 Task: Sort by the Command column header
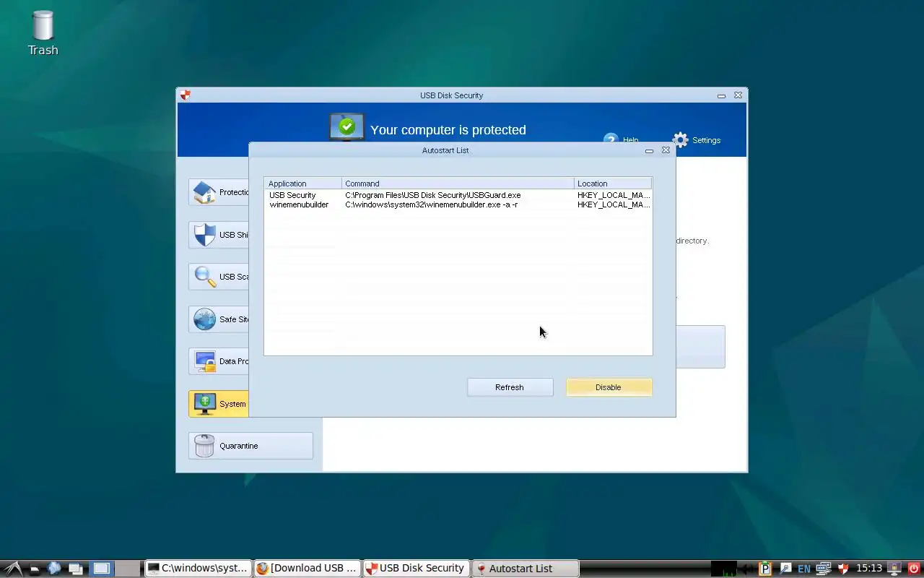[x=458, y=184]
